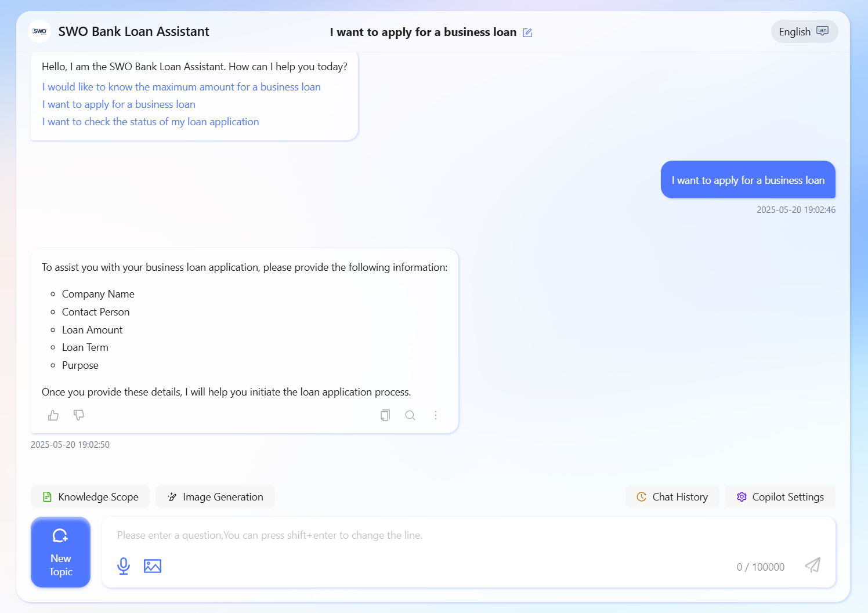Select maximum business loan amount suggestion
The image size is (868, 613).
pos(181,87)
